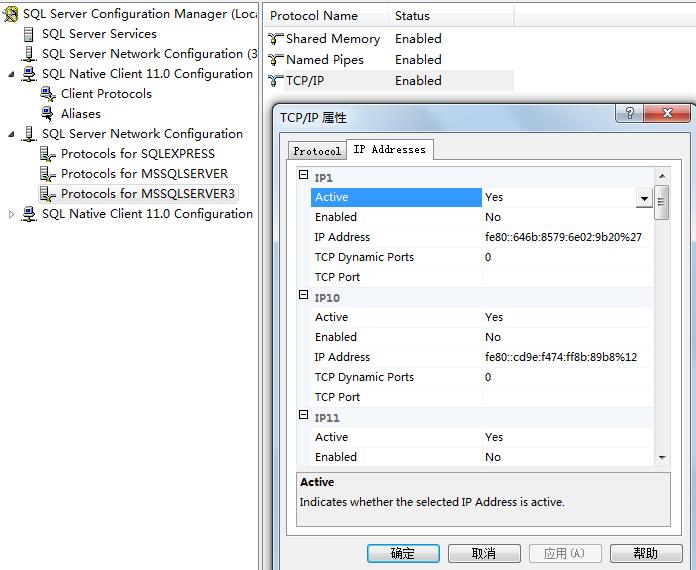696x570 pixels.
Task: Collapse the first SQL Native Client 11.0 Configuration node
Action: coord(12,74)
